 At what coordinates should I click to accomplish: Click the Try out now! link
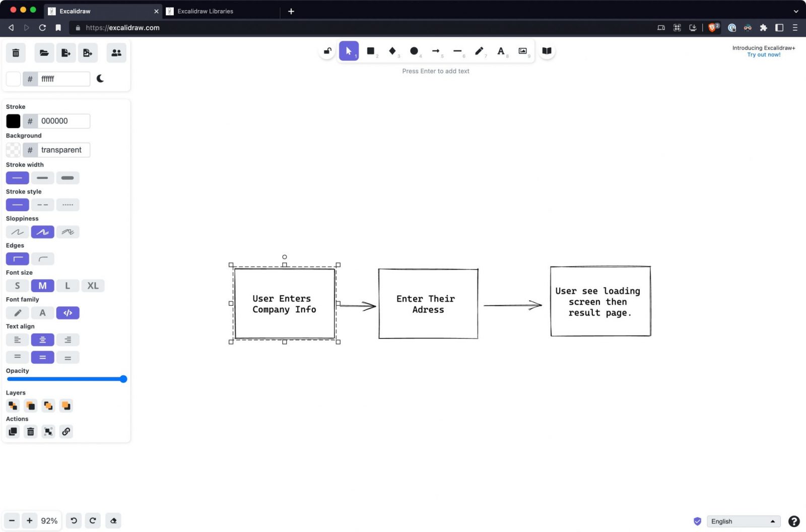click(764, 55)
